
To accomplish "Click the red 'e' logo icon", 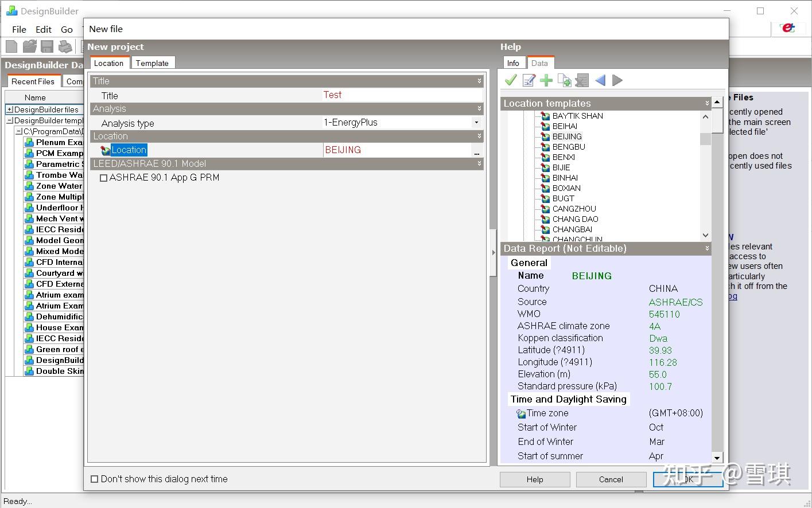I will 788,28.
